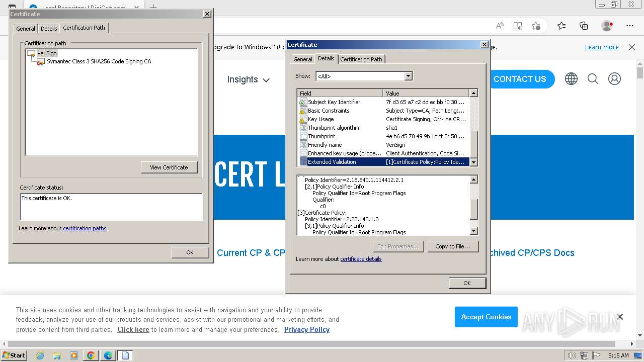Screen dimensions: 644x362
Task: Open the network icon in the tray
Action: coord(584,355)
